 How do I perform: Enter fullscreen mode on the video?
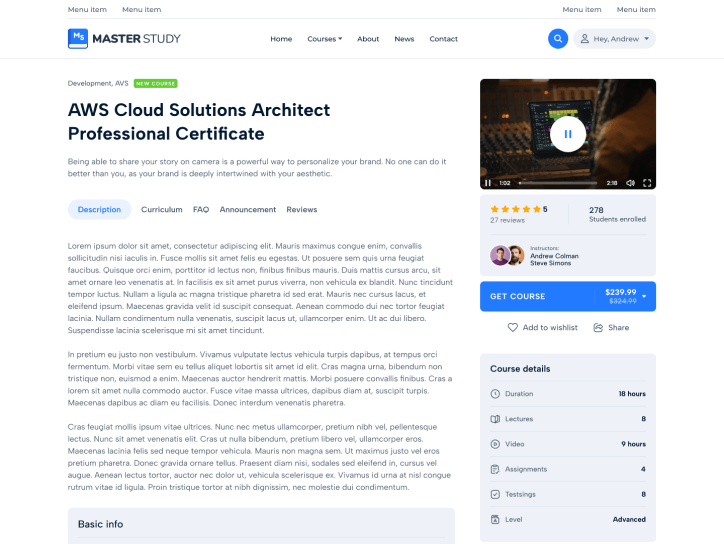pos(647,183)
